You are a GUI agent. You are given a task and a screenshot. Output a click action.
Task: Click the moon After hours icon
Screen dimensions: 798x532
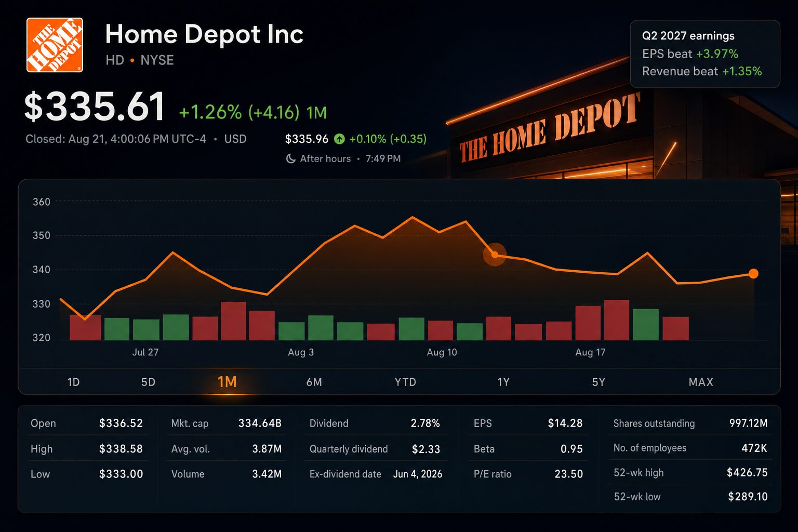pyautogui.click(x=291, y=158)
